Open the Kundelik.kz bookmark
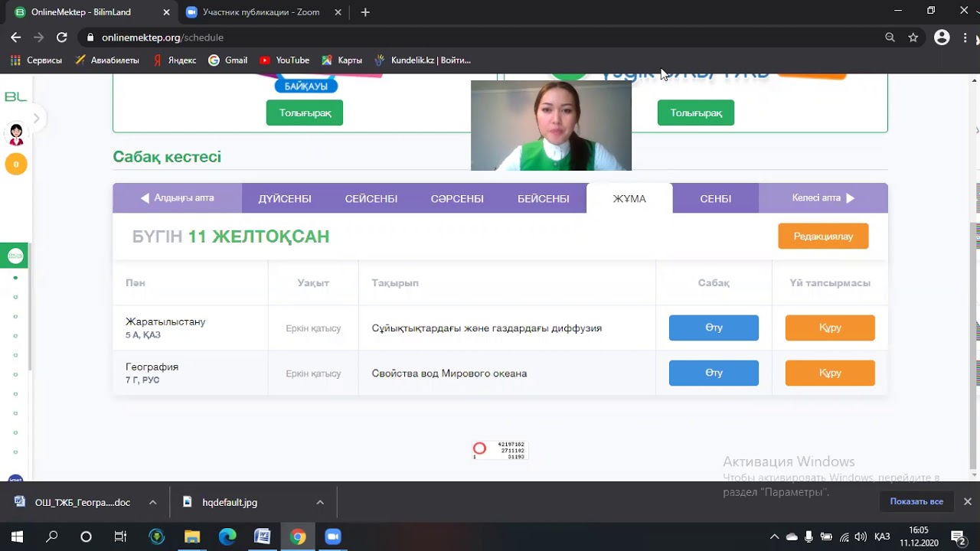 pos(423,60)
